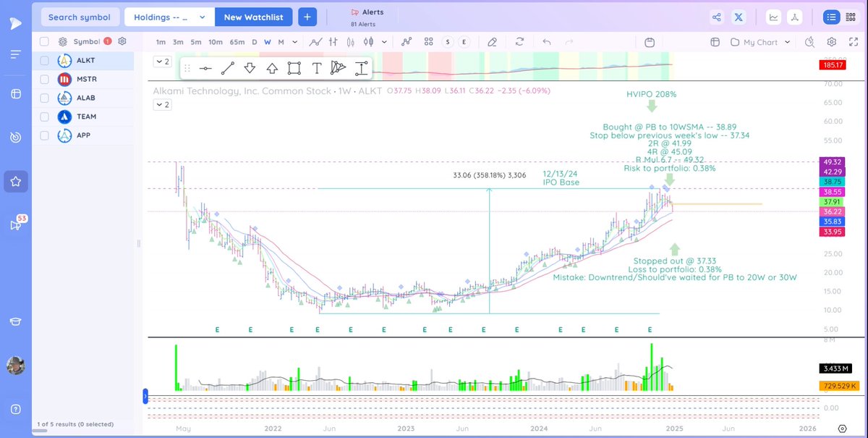This screenshot has width=868, height=438.
Task: Check the APP row checkbox
Action: tap(45, 135)
